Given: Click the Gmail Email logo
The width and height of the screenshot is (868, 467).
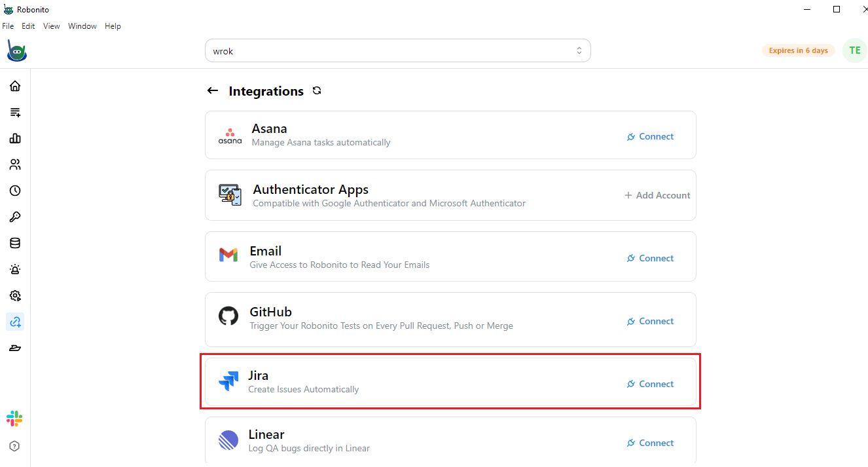Looking at the screenshot, I should 228,255.
